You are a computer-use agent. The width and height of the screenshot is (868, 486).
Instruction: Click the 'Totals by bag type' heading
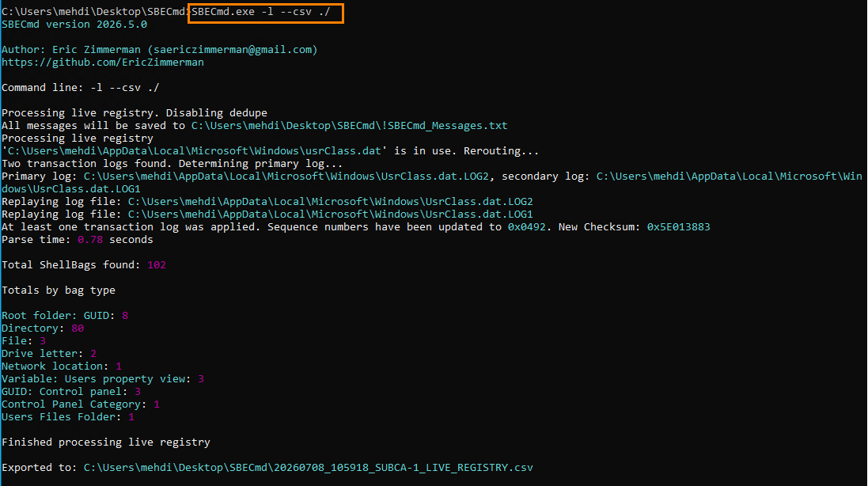point(59,290)
